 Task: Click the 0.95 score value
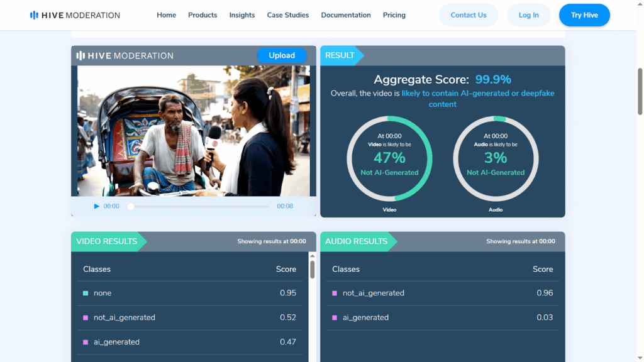(288, 293)
